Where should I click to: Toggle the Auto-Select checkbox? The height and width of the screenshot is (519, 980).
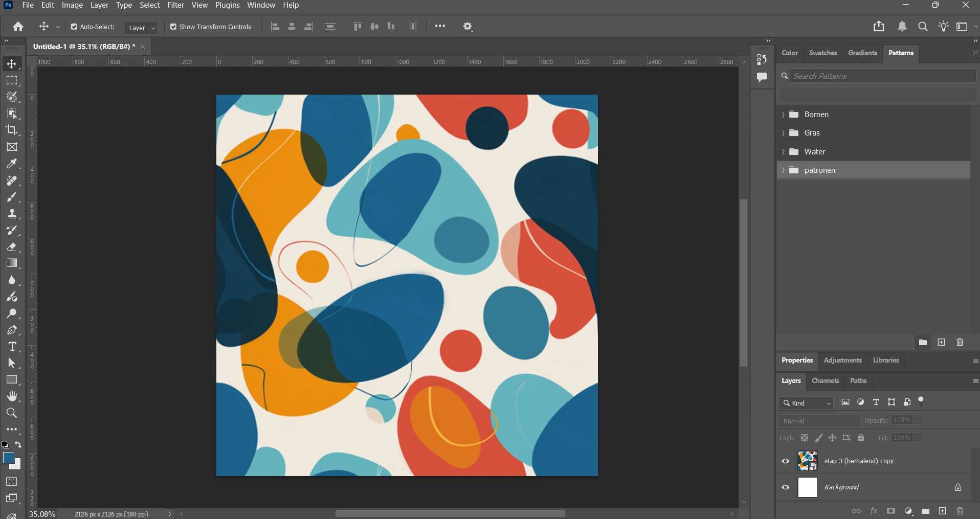click(x=74, y=27)
